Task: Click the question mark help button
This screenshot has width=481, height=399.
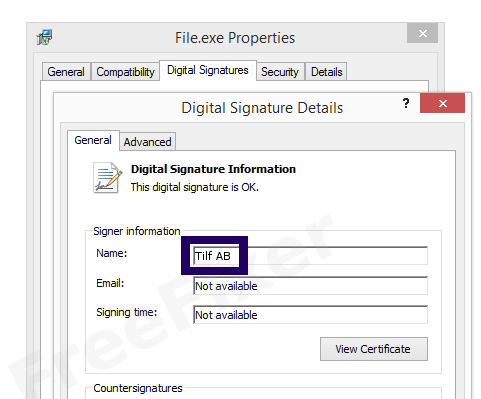Action: 405,103
